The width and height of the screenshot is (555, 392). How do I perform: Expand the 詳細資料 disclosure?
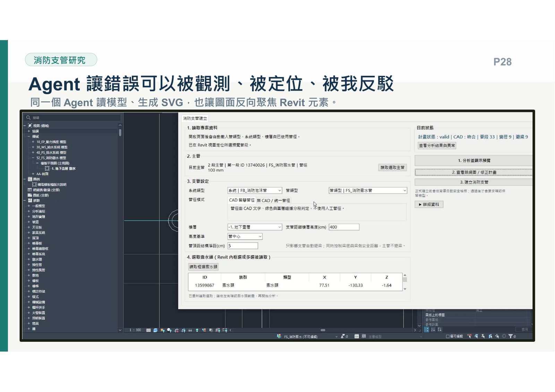tap(429, 204)
